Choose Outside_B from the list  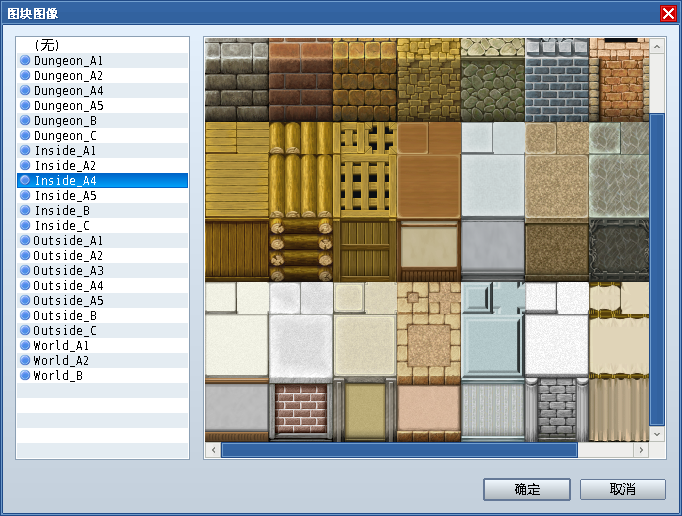click(x=103, y=316)
